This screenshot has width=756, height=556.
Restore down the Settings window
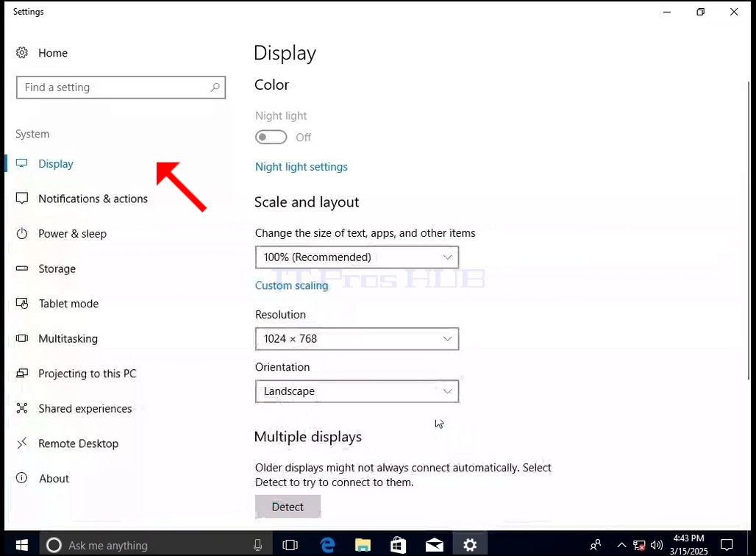tap(701, 12)
